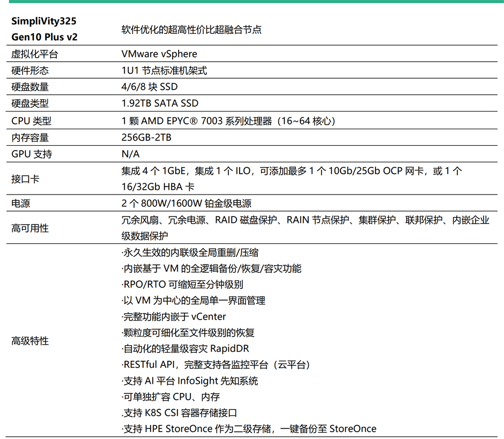Click the 2 个 800W/1600W 铂金级电源 value

tap(186, 204)
